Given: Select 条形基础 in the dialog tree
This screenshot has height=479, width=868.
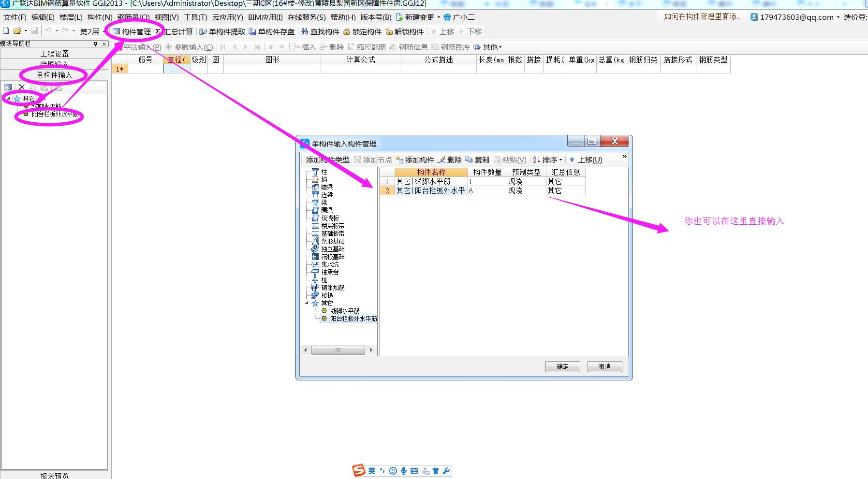Looking at the screenshot, I should pyautogui.click(x=333, y=241).
